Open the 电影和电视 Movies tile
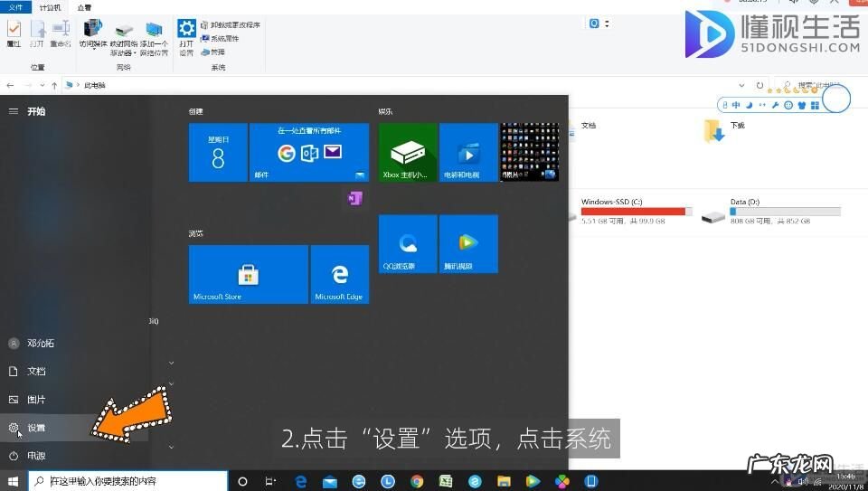Screen dimensions: 868x491 [468, 152]
